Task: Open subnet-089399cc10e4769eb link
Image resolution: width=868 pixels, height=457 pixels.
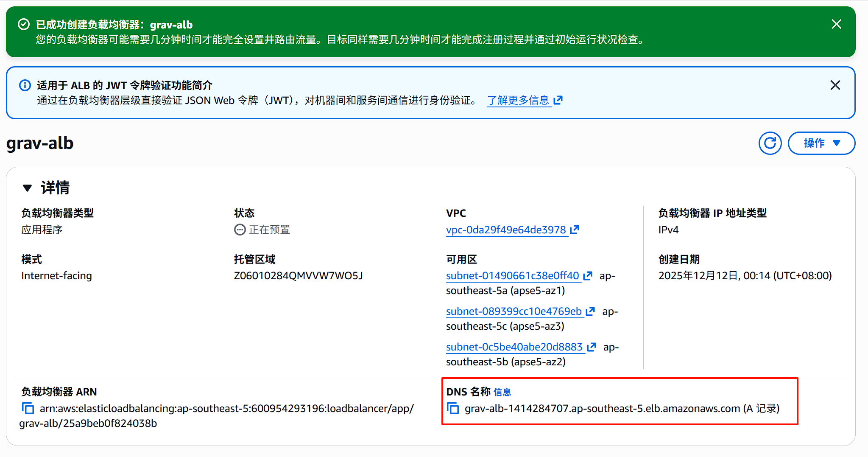Action: pyautogui.click(x=514, y=311)
